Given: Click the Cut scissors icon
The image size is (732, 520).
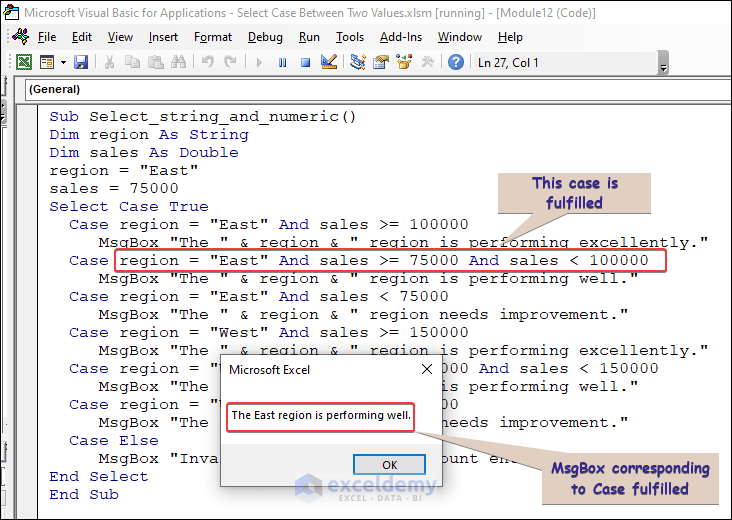Looking at the screenshot, I should point(109,62).
